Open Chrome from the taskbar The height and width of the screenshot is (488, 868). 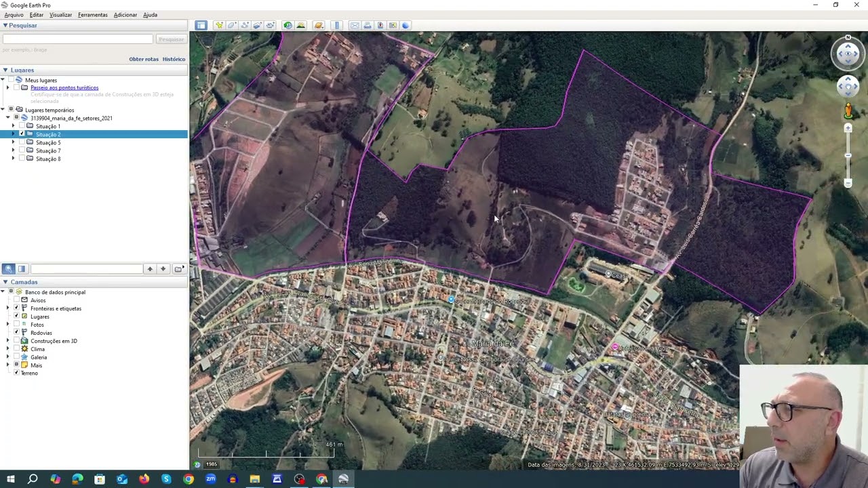pyautogui.click(x=189, y=479)
